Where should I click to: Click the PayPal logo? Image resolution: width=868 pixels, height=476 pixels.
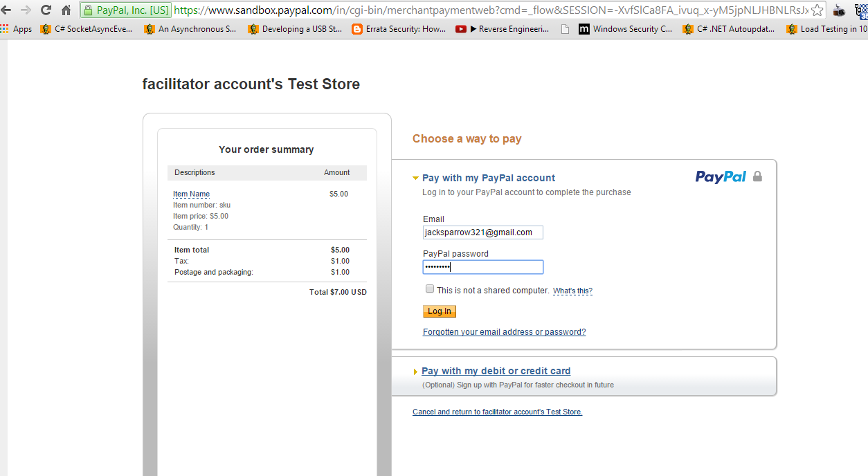721,177
